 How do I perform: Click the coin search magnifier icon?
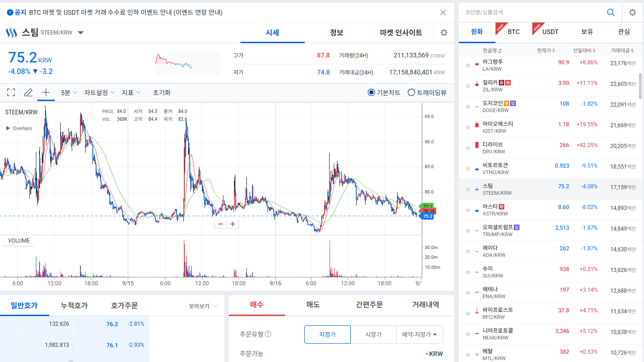[x=611, y=12]
